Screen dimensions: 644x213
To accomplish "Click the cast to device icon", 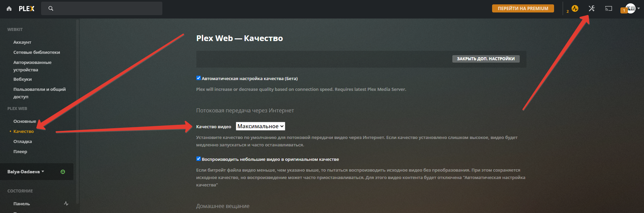I will (608, 8).
